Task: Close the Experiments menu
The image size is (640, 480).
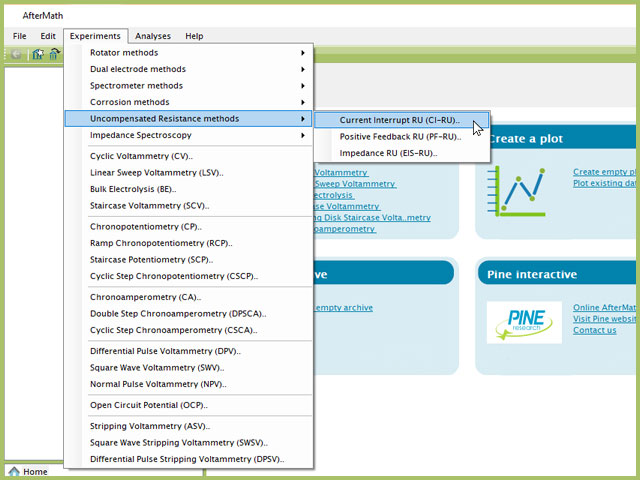Action: (95, 36)
